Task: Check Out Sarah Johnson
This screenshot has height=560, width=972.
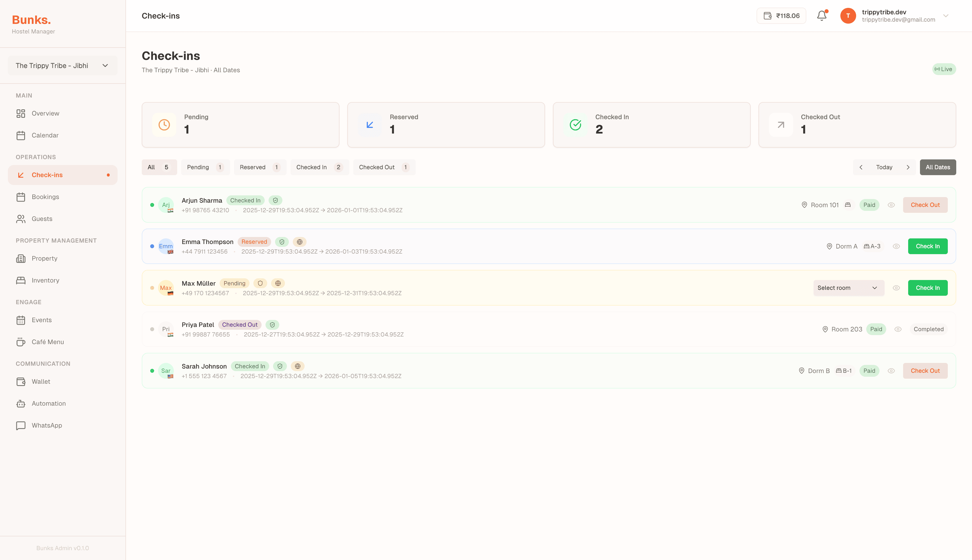Action: [x=925, y=371]
